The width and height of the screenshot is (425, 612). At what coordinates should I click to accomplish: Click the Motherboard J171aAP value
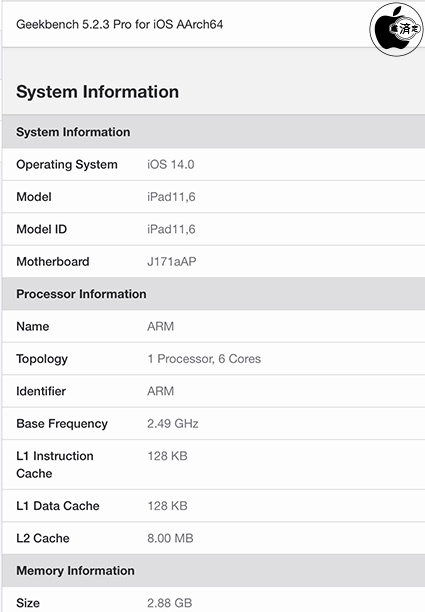[x=172, y=262]
